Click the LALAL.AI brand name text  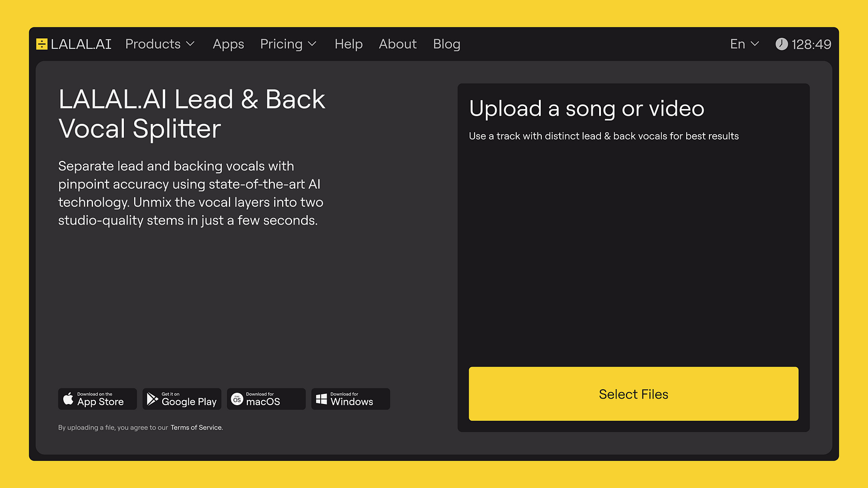(81, 44)
